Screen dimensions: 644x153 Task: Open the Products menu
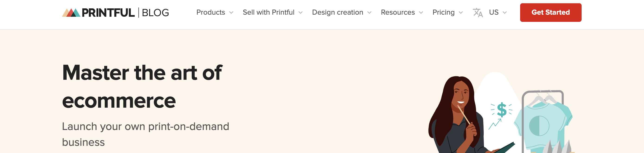210,12
